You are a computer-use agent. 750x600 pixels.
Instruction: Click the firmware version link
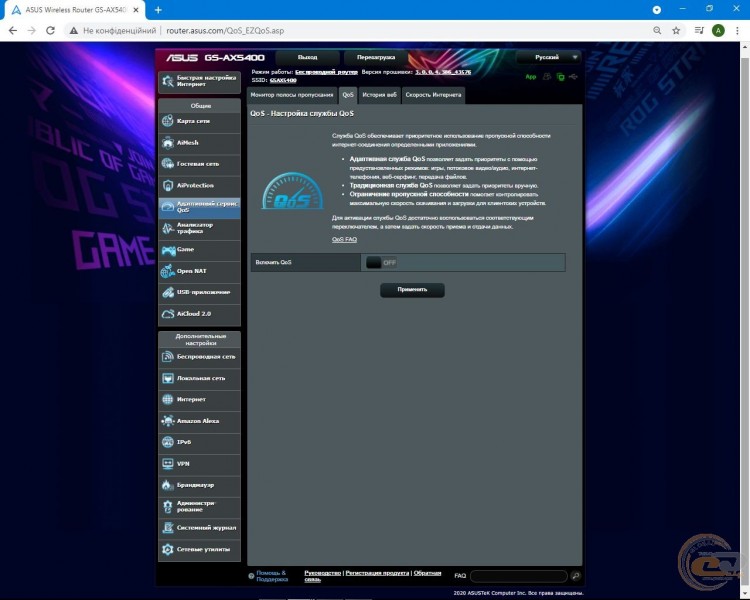[x=443, y=72]
